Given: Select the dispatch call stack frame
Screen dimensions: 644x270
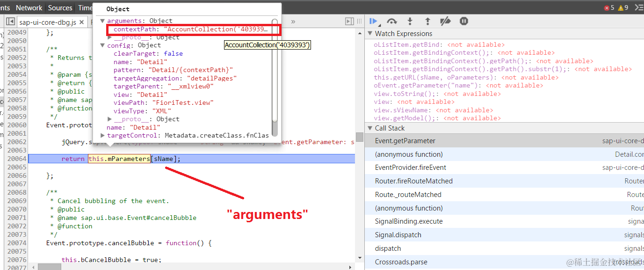Looking at the screenshot, I should pos(504,248).
